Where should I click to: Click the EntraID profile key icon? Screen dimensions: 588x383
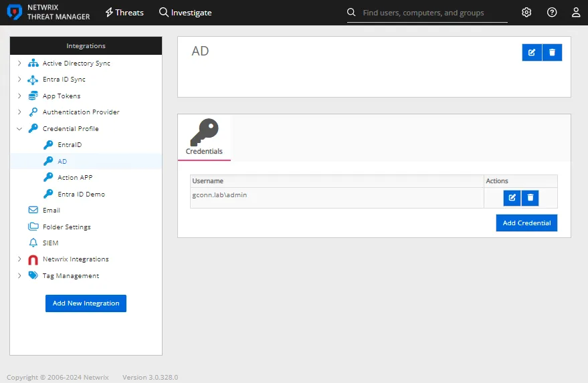(x=48, y=144)
